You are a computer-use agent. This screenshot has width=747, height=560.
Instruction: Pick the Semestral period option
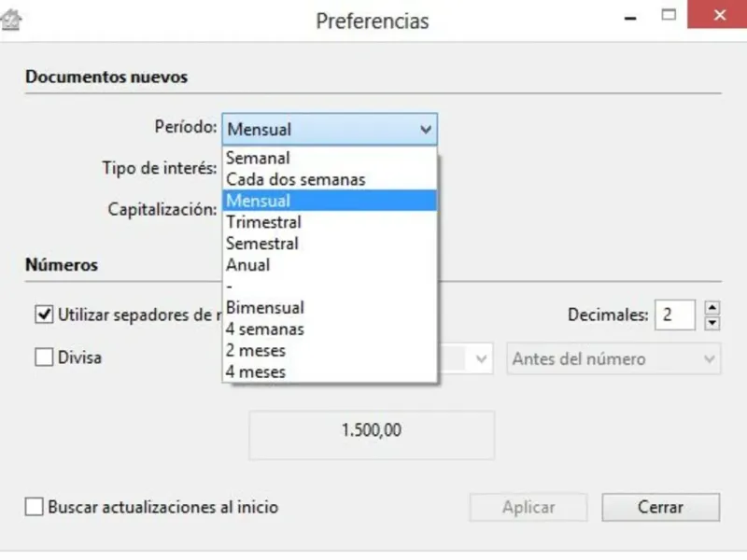[x=262, y=244]
